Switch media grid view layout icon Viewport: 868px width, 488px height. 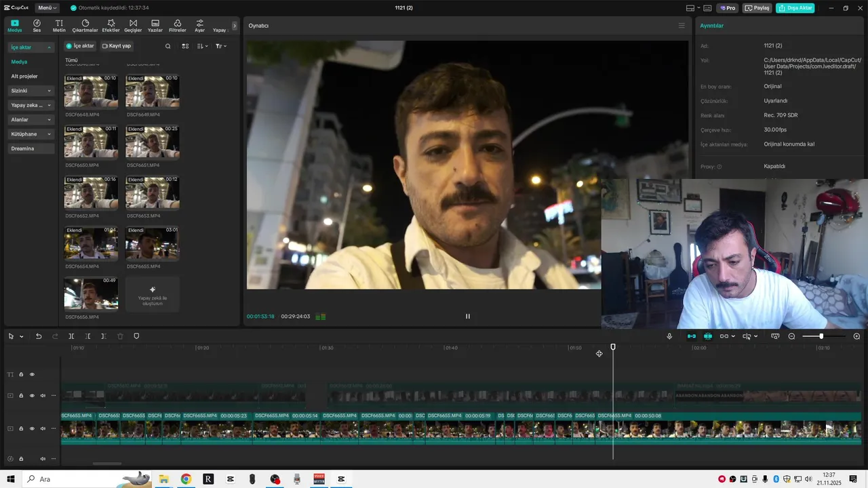click(185, 46)
